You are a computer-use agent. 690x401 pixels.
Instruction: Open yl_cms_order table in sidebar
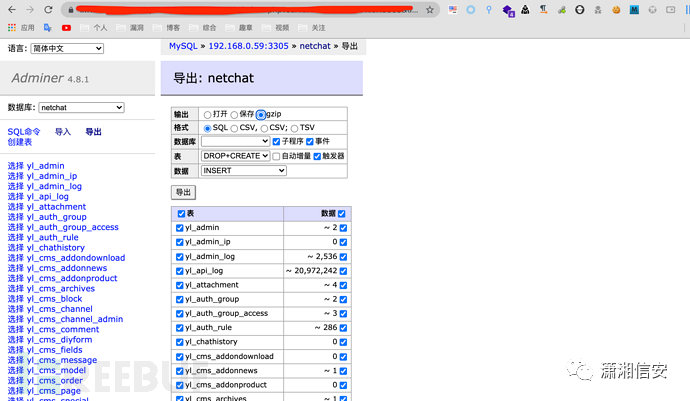coord(55,380)
